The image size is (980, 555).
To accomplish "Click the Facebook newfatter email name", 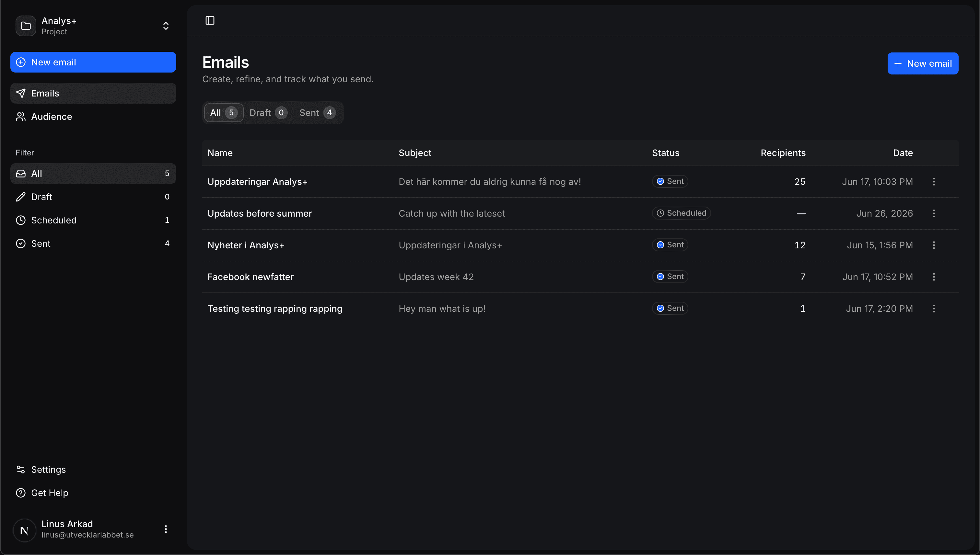I will [x=250, y=277].
